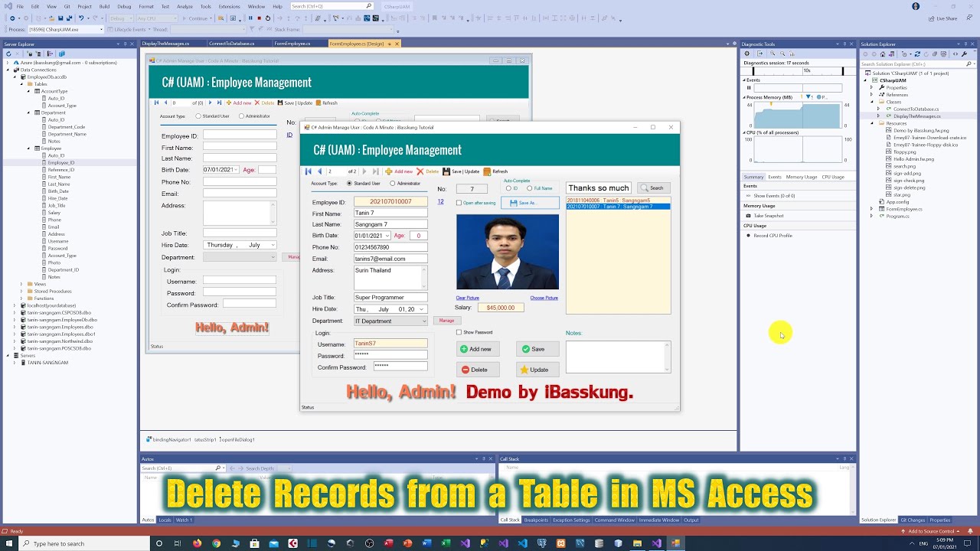Open the Manage department button
The height and width of the screenshot is (551, 980).
pos(446,321)
